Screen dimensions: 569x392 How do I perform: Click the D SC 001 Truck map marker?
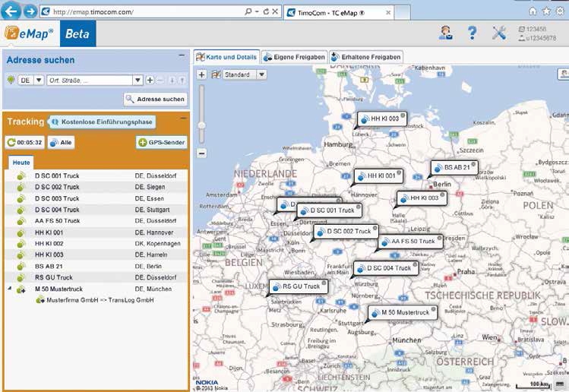(x=330, y=210)
